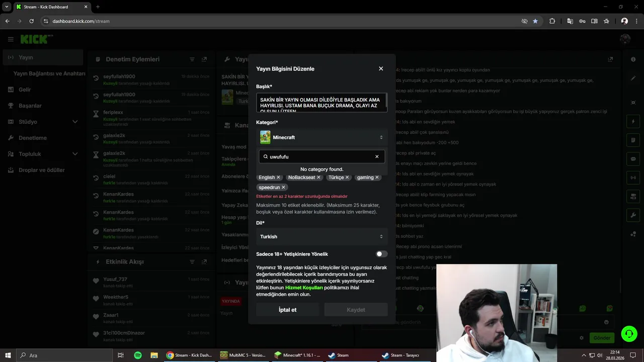Open the emoji picker in chat input

click(x=606, y=322)
